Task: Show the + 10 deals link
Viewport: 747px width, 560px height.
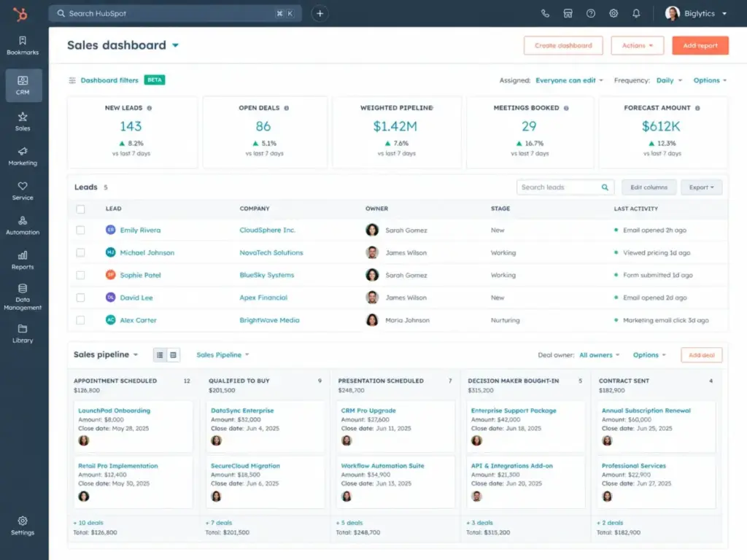Action: (x=88, y=523)
